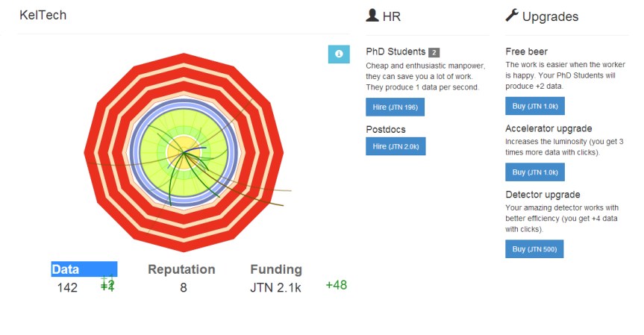Buy the Accelerator upgrade

(534, 172)
